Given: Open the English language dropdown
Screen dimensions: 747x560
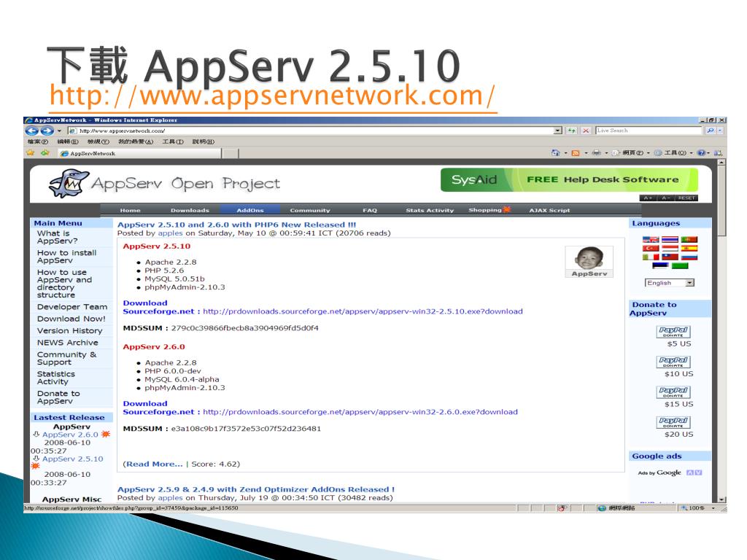Looking at the screenshot, I should click(670, 283).
